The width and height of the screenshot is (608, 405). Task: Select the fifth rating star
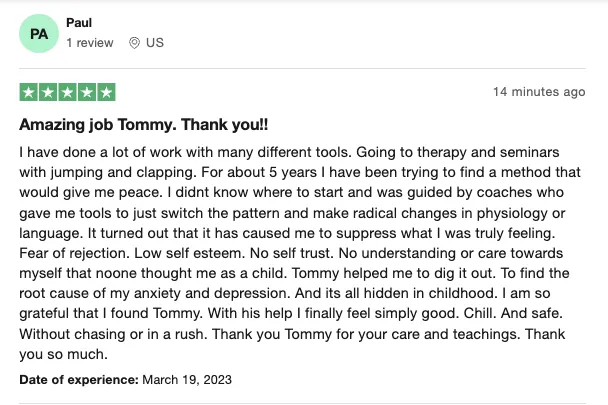[106, 93]
